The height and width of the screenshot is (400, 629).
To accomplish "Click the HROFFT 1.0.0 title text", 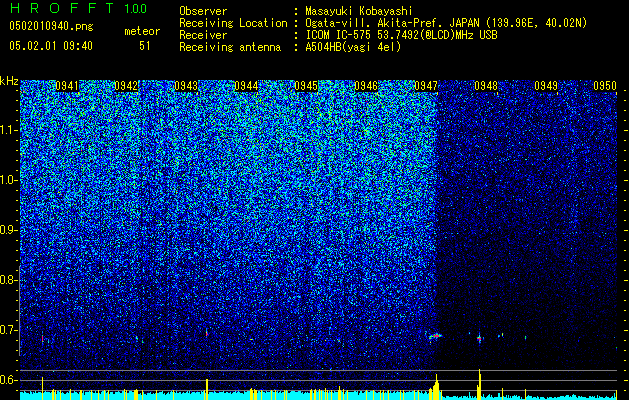I will 78,8.
